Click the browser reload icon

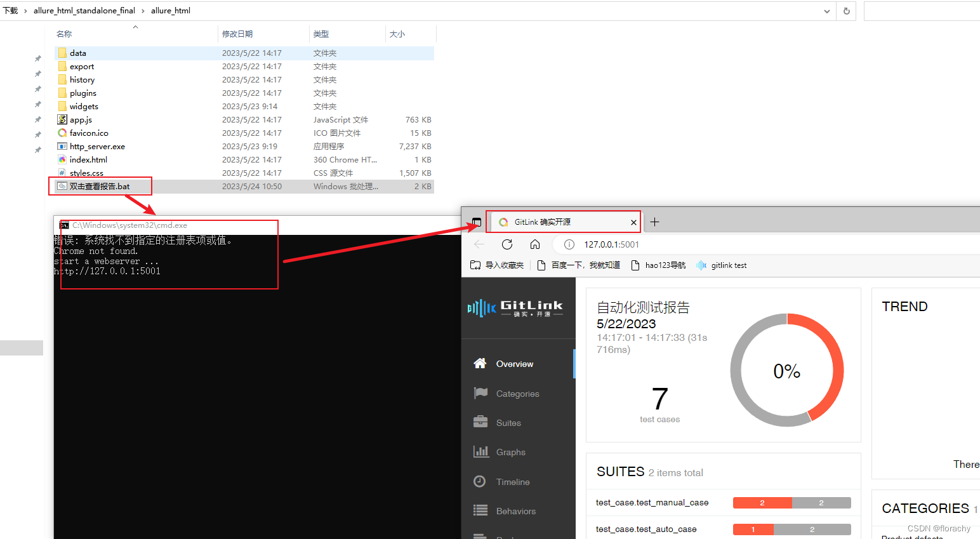[507, 244]
